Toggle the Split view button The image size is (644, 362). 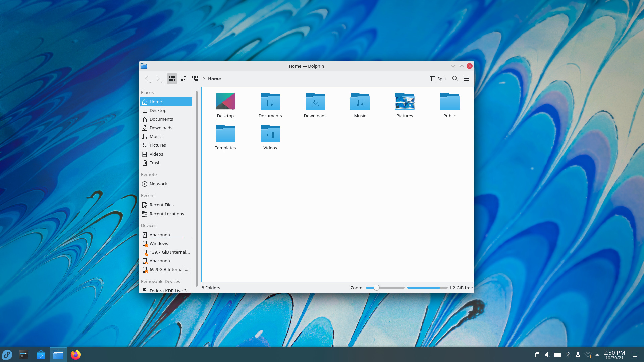[x=438, y=79]
